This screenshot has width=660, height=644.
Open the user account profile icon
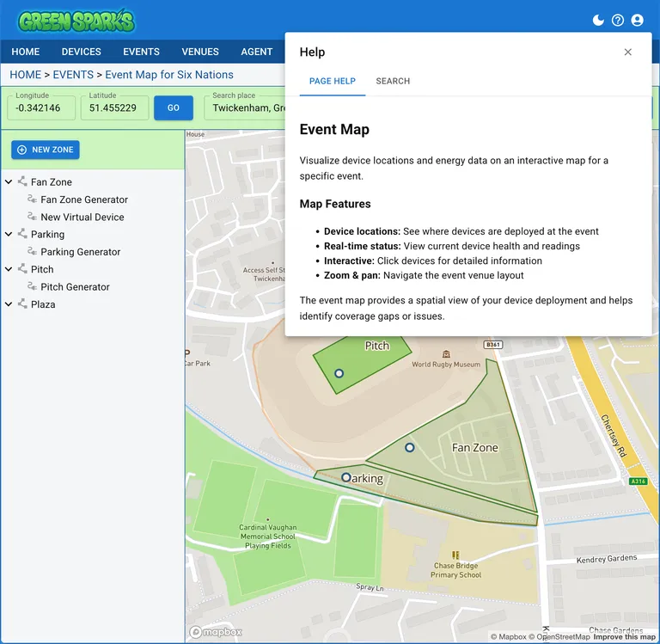(x=637, y=20)
